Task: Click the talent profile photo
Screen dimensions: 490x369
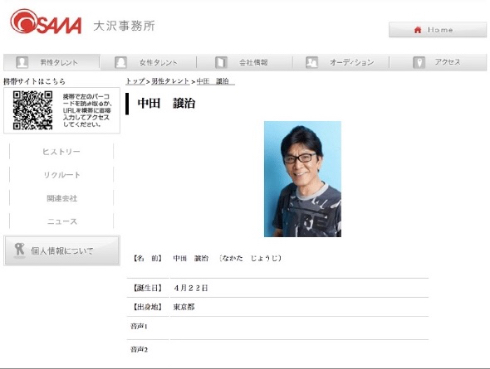Action: [302, 179]
